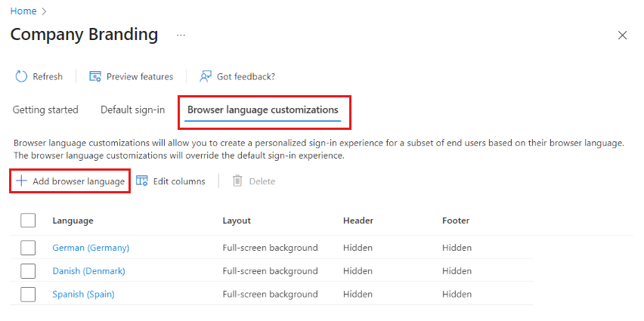
Task: Open the Spanish (Spain) language link
Action: coord(83,295)
